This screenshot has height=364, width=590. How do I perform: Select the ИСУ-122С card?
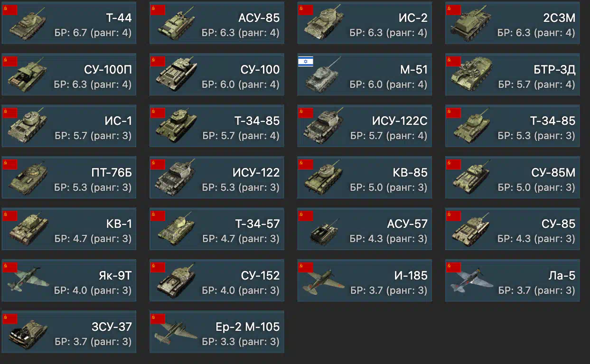pyautogui.click(x=365, y=126)
